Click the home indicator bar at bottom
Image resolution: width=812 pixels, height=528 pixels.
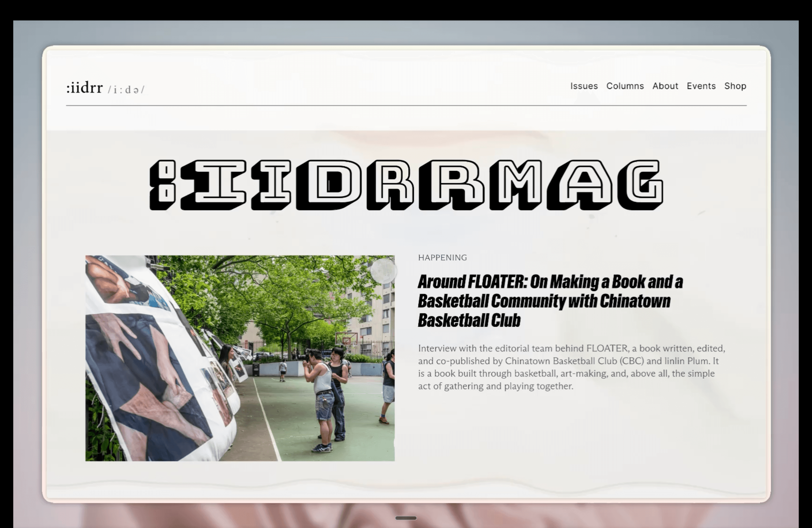(406, 518)
